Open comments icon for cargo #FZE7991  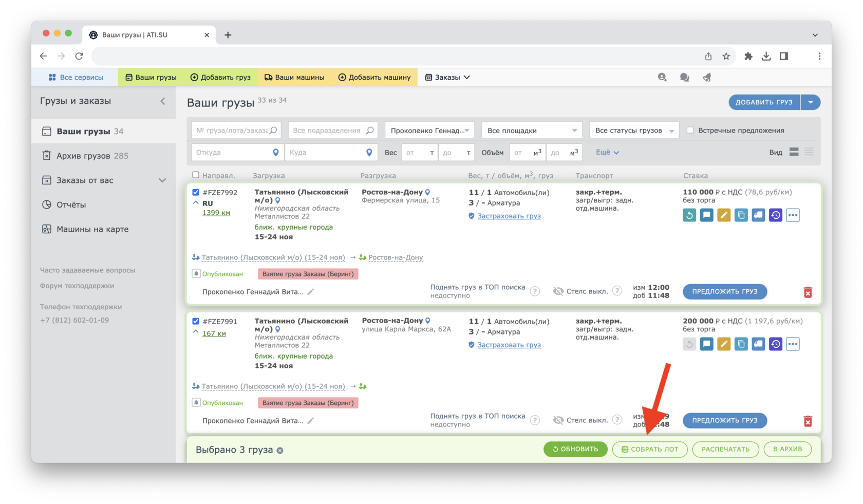pyautogui.click(x=707, y=344)
